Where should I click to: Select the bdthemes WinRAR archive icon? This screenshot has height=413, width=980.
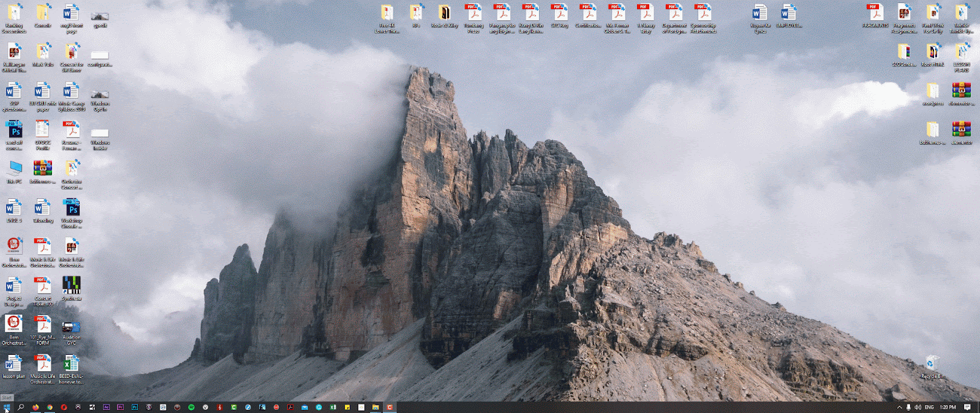(42, 172)
